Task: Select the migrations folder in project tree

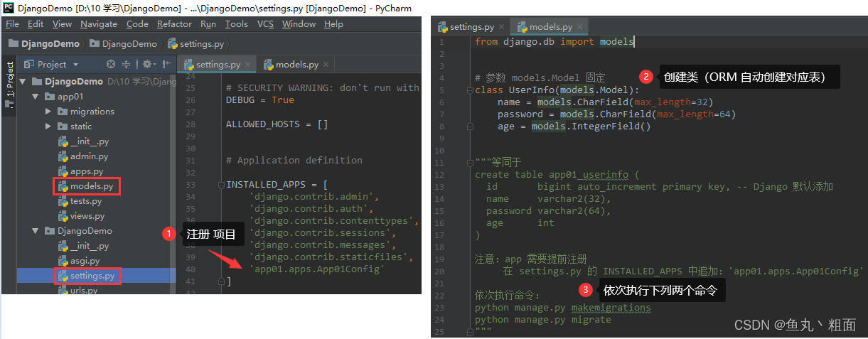Action: 86,112
